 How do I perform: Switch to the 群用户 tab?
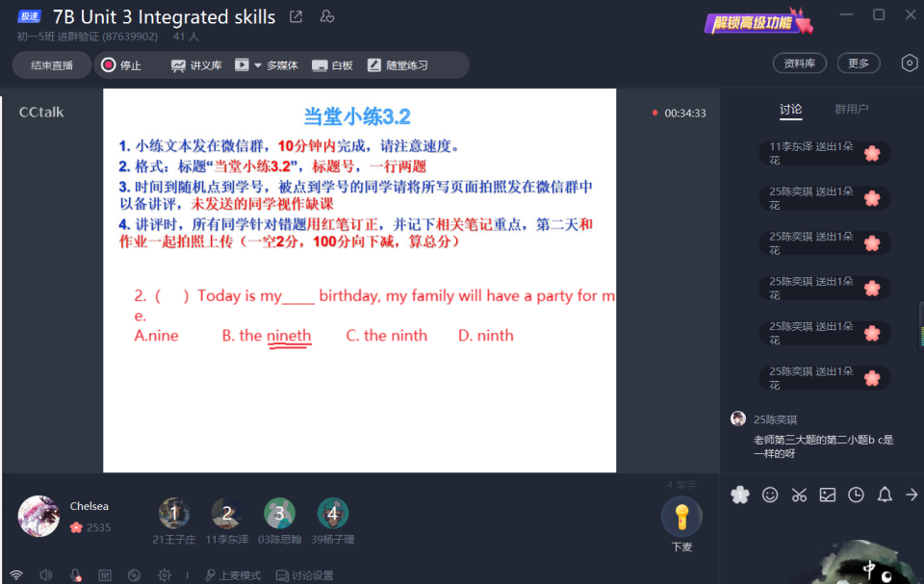tap(851, 109)
